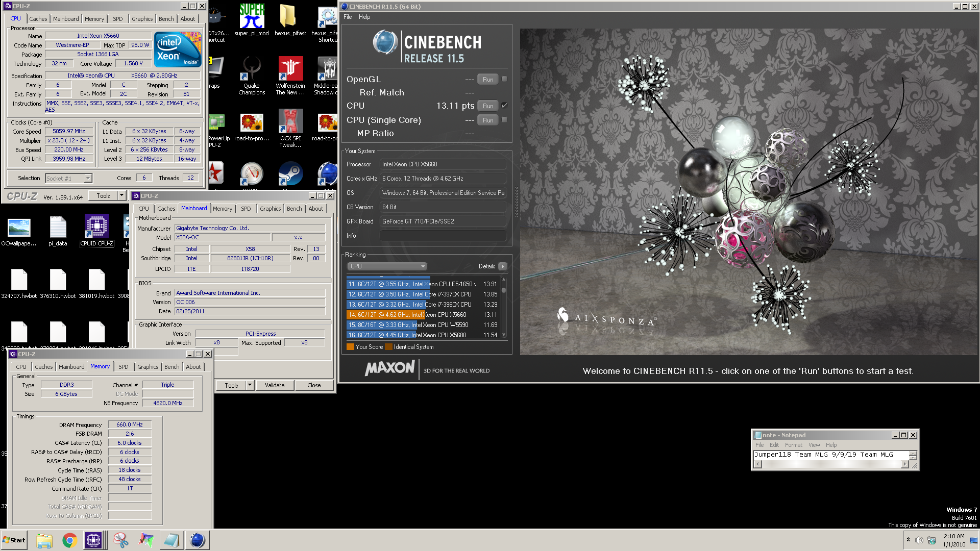
Task: Open the OCX SPI Tweaker shortcut
Action: coord(290,129)
